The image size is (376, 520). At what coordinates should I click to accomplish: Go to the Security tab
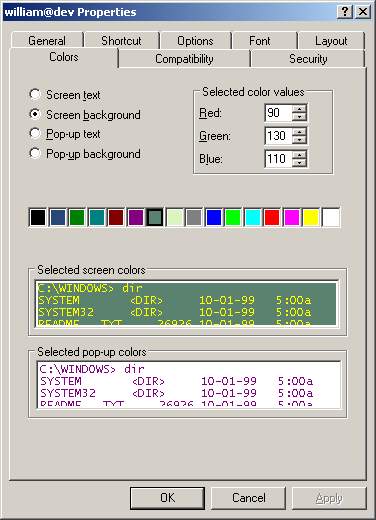(x=308, y=59)
